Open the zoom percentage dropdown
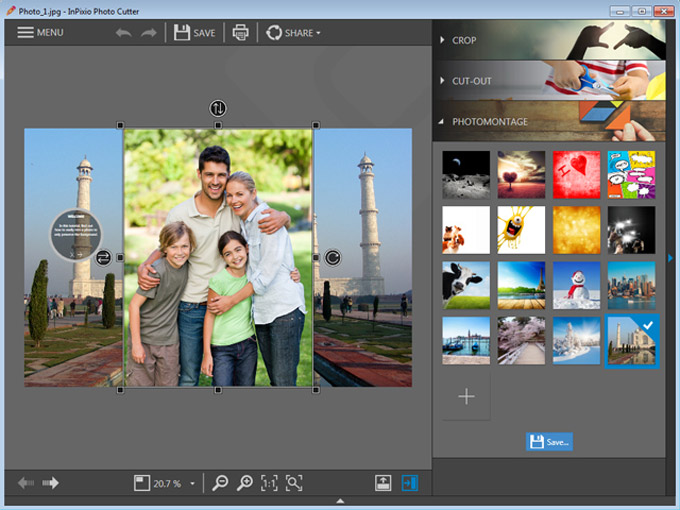Viewport: 680px width, 510px height. [x=192, y=484]
